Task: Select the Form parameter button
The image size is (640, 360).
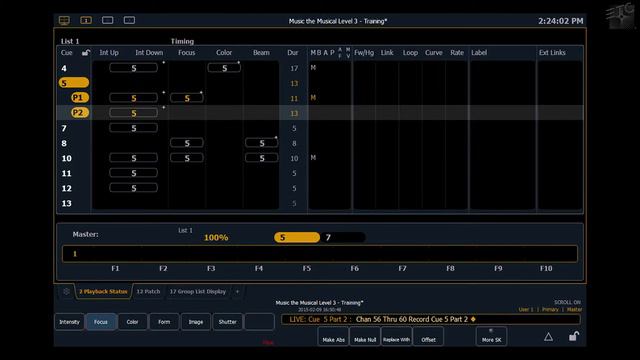Action: pyautogui.click(x=164, y=322)
